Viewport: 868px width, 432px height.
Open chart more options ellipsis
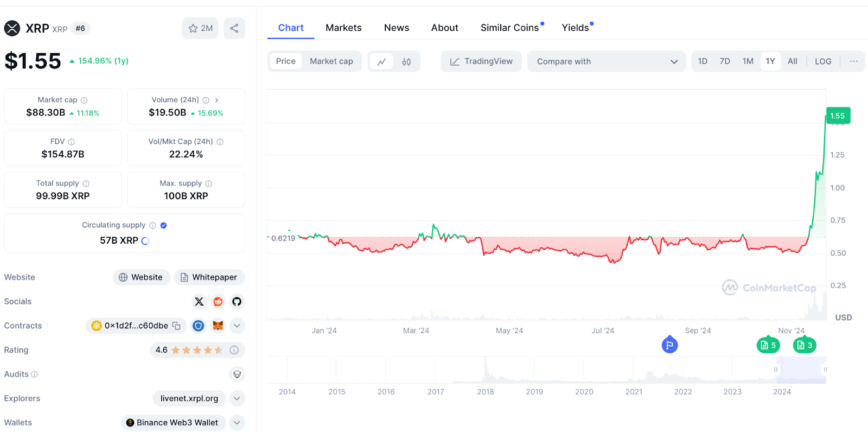pyautogui.click(x=854, y=61)
